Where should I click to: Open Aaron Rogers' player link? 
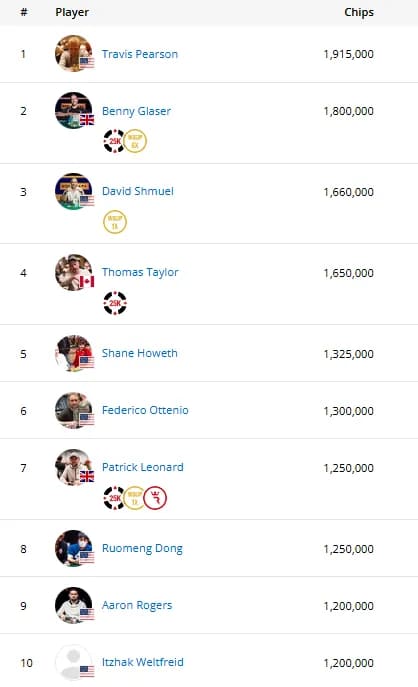click(x=137, y=605)
